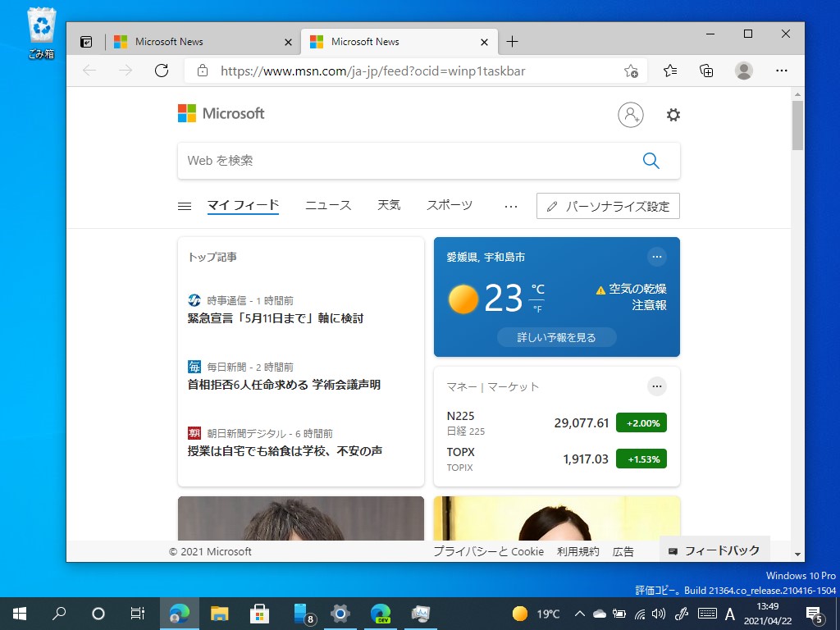The height and width of the screenshot is (630, 840).
Task: Select the first Microsoft News browser tab
Action: [x=197, y=41]
